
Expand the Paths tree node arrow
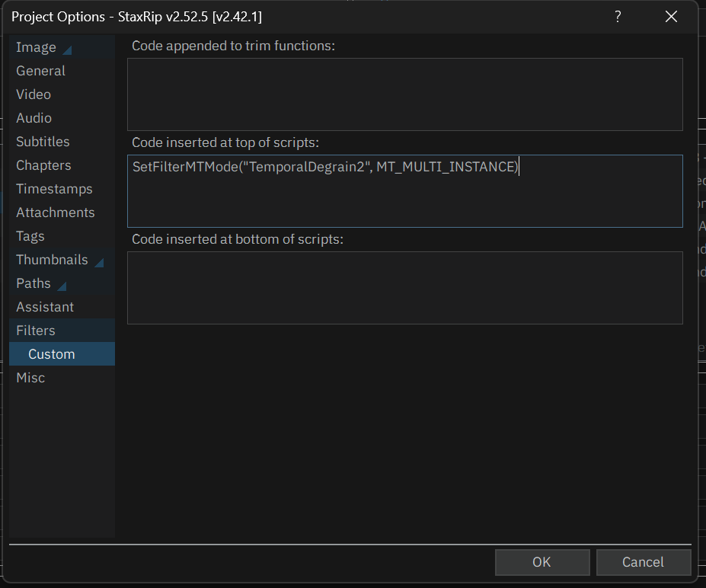point(62,286)
